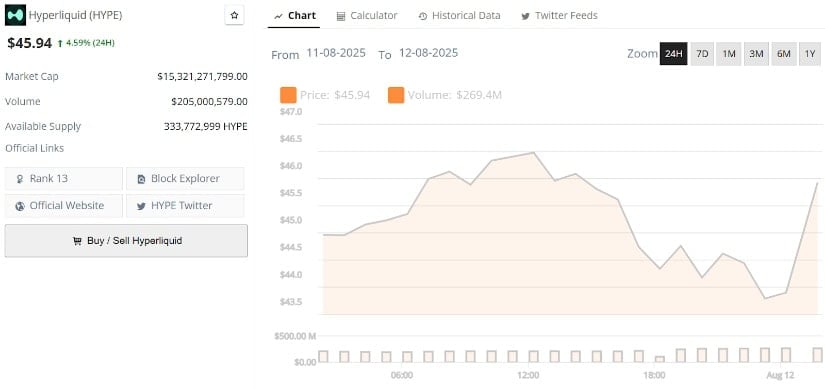
Task: Click the To date field 12-08-2025
Action: (x=428, y=53)
